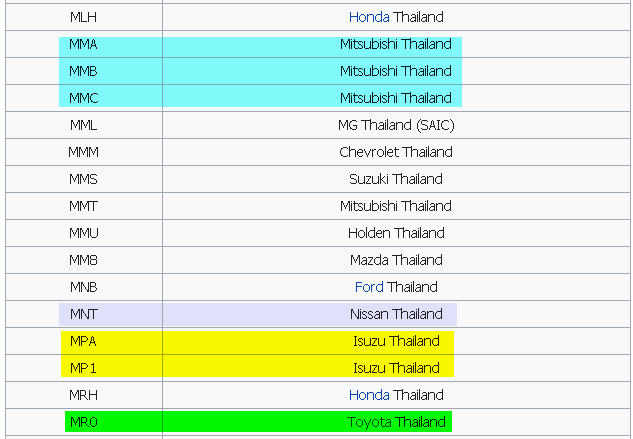This screenshot has height=439, width=633.
Task: Select the MLH code cell
Action: tap(84, 17)
